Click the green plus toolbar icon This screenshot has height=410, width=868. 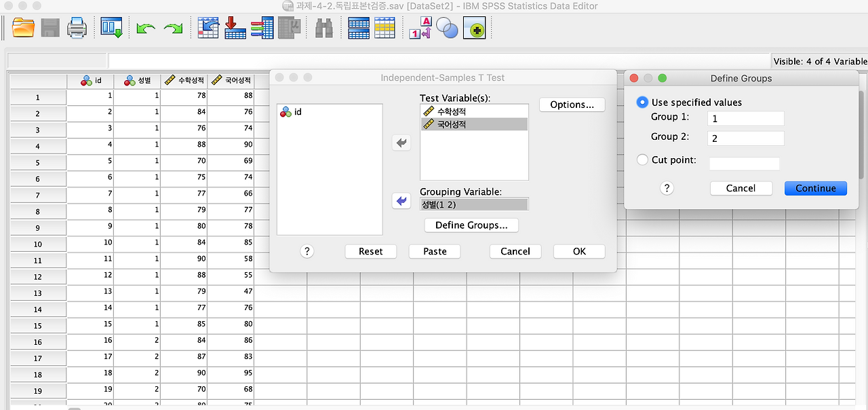click(474, 29)
